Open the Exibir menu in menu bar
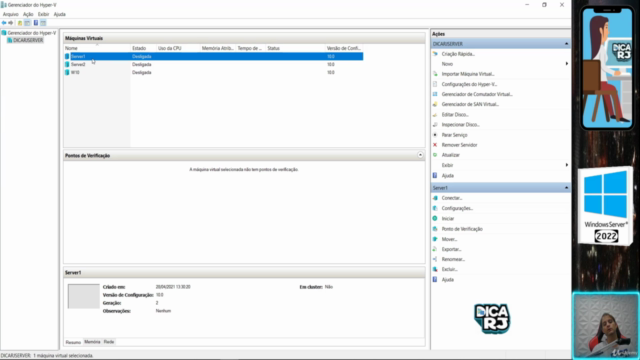Image resolution: width=640 pixels, height=360 pixels. pyautogui.click(x=43, y=14)
